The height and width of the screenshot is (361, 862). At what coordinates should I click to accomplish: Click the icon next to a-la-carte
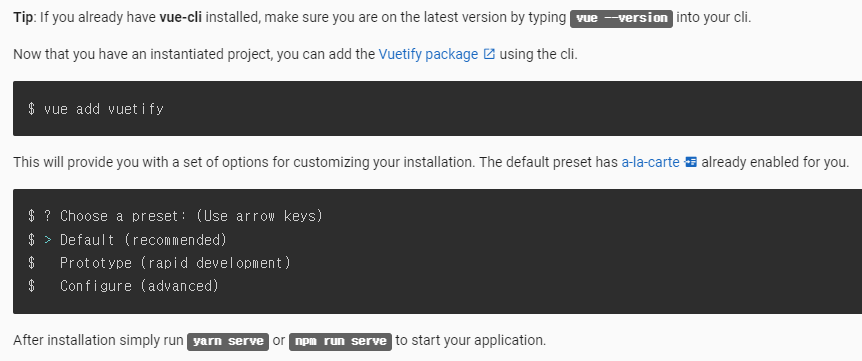(690, 163)
